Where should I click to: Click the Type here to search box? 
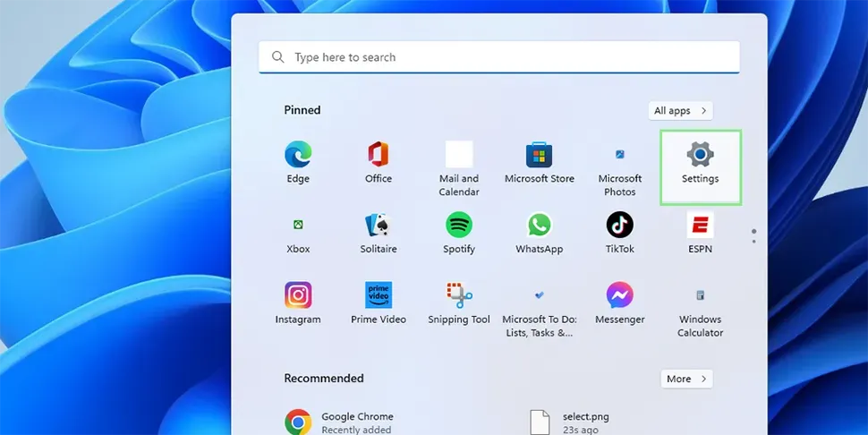pyautogui.click(x=498, y=57)
